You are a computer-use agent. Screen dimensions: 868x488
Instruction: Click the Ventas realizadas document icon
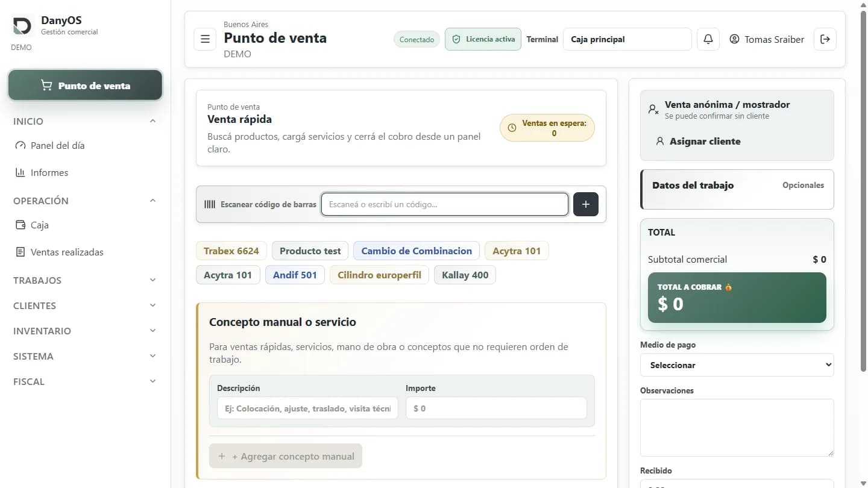pyautogui.click(x=20, y=252)
